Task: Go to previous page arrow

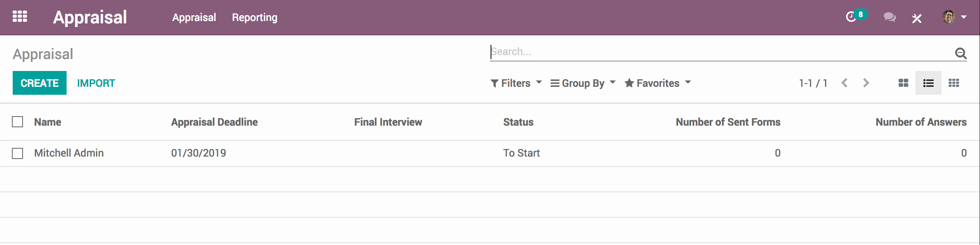Action: point(844,83)
